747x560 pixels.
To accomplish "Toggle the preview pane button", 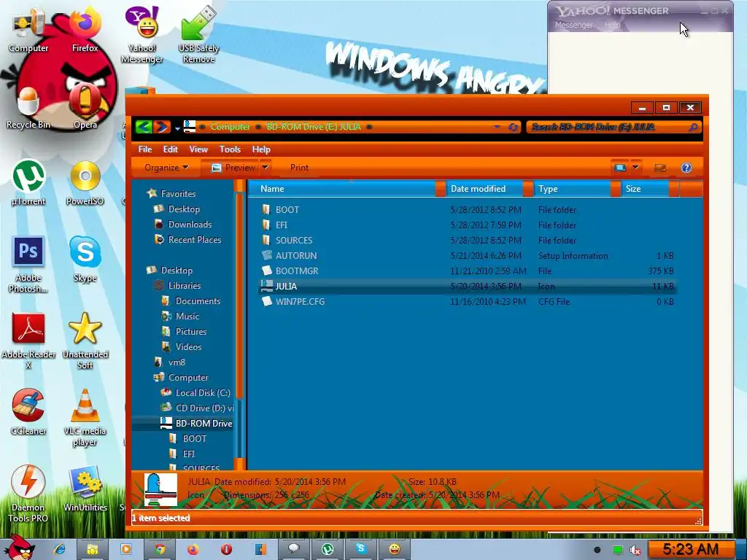I will 659,168.
